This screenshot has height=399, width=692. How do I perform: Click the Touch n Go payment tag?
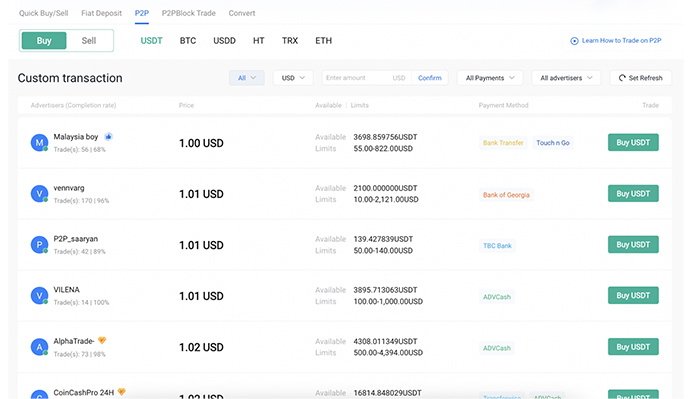pos(553,143)
